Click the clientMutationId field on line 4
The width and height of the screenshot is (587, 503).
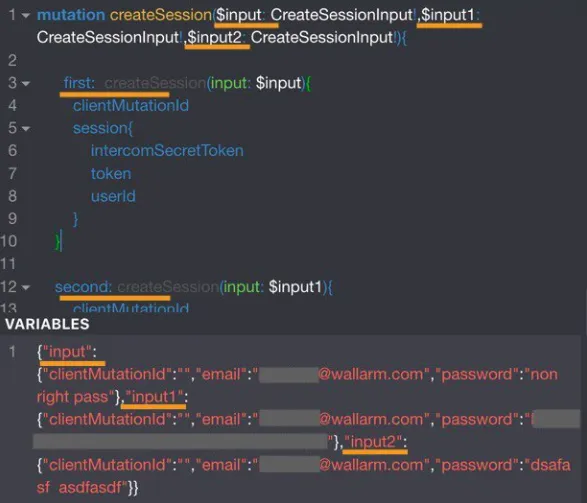click(x=131, y=106)
